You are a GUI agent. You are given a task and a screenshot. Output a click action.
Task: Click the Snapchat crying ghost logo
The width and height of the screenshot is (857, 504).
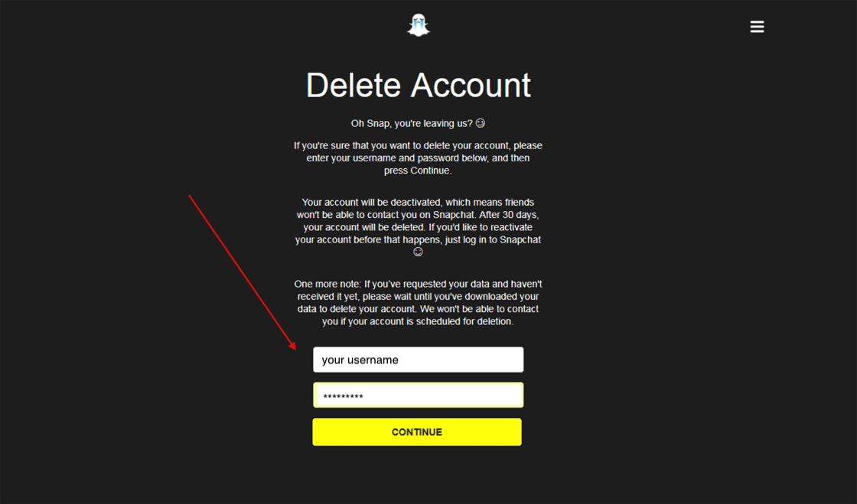[418, 25]
